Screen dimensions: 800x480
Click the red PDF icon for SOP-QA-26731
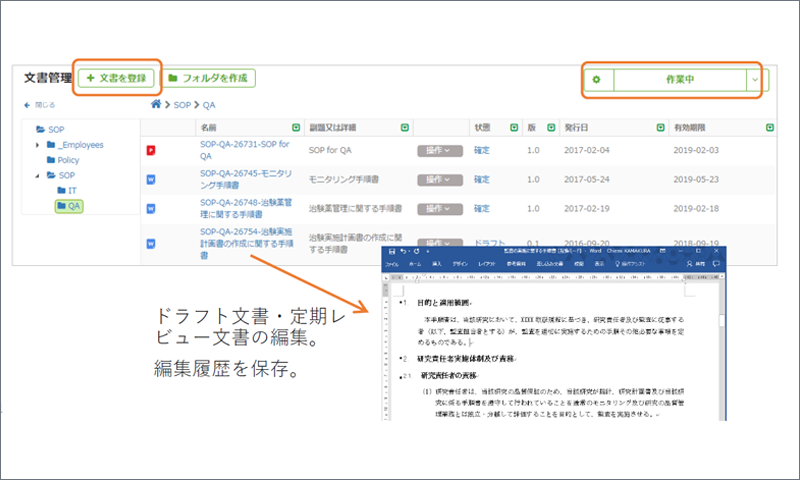pyautogui.click(x=151, y=150)
